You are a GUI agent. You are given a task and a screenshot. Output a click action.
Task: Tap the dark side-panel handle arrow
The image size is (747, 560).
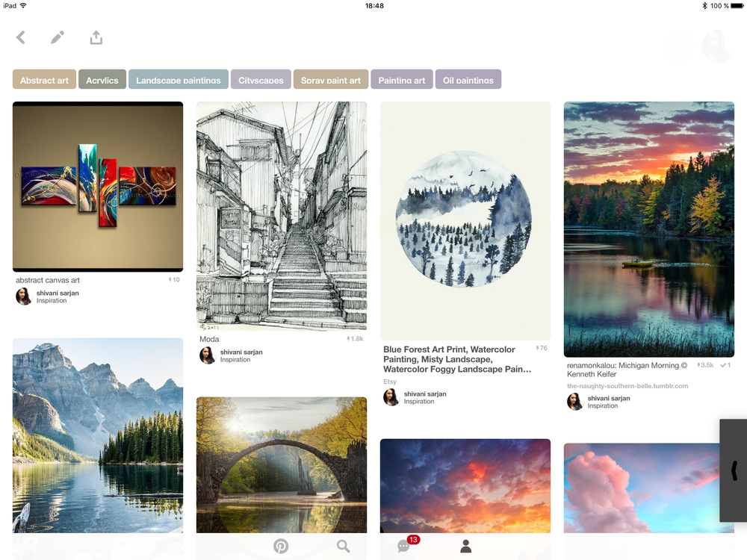[x=734, y=470]
